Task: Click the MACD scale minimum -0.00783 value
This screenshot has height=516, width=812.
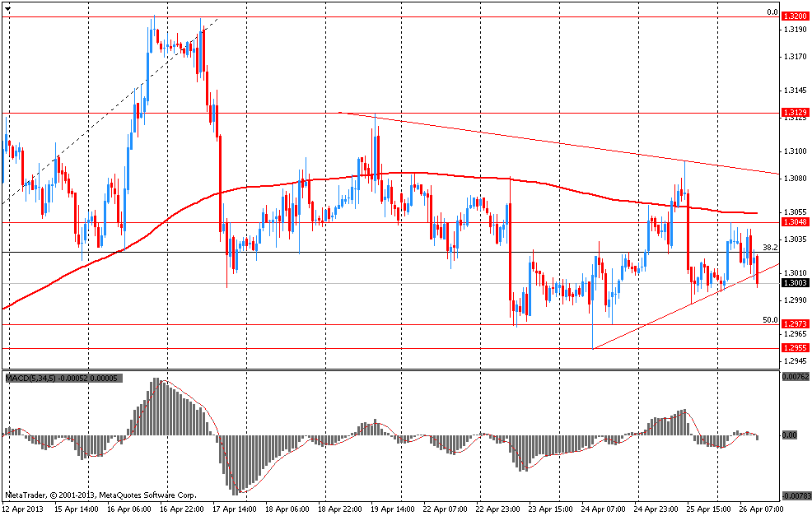Action: coord(795,495)
